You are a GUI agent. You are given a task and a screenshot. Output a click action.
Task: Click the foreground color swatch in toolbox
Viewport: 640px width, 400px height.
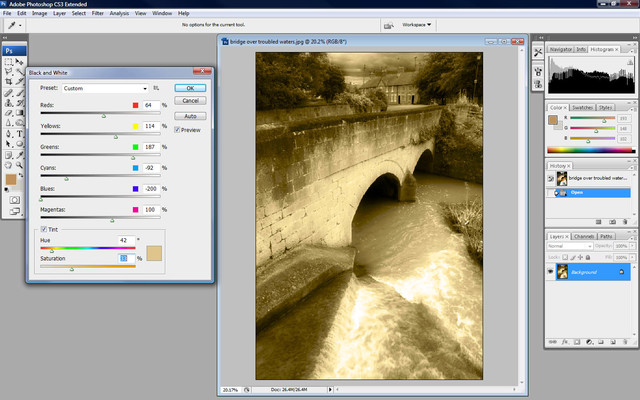[x=11, y=179]
